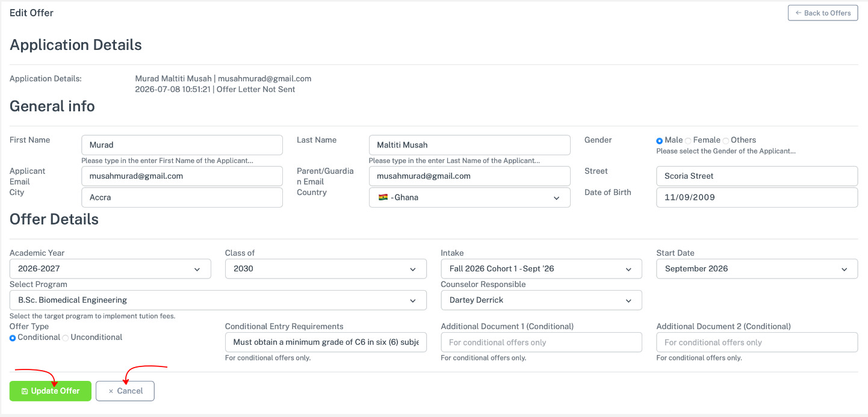The height and width of the screenshot is (417, 868).
Task: Click the Cancel button
Action: point(125,391)
